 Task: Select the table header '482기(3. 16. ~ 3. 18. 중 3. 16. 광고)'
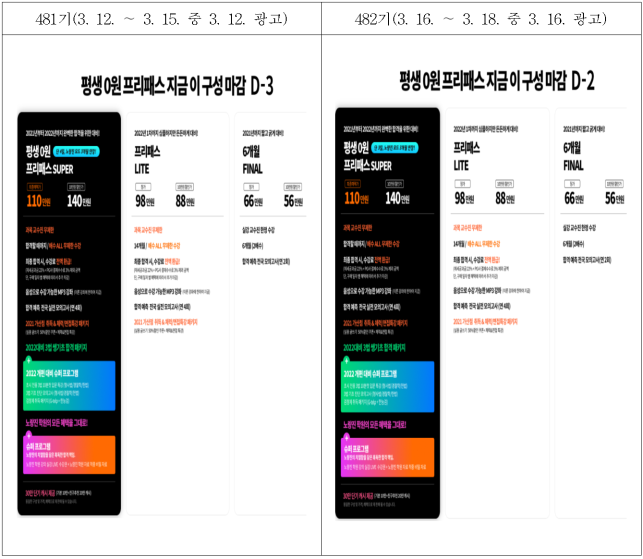click(x=481, y=19)
